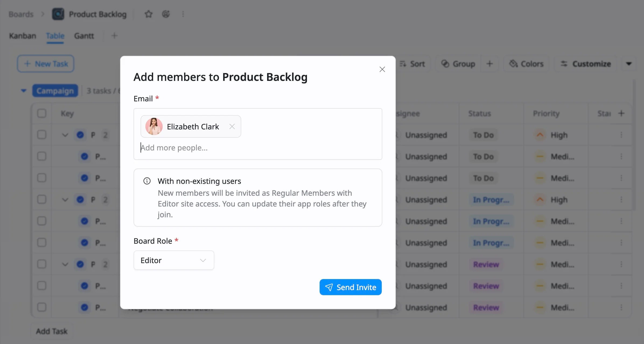Check the second In Progress row checkbox
Viewport: 644px width, 344px height.
pos(42,221)
